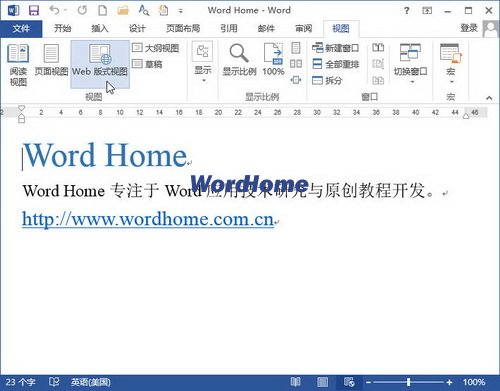Viewport: 500px width, 391px height.
Task: Switch to the 审阅 tab
Action: pos(303,28)
